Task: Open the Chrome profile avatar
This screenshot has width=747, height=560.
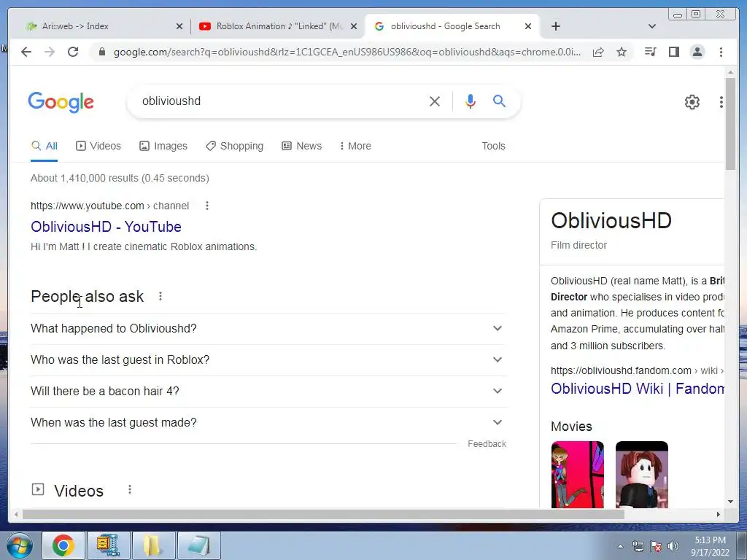Action: (x=697, y=52)
